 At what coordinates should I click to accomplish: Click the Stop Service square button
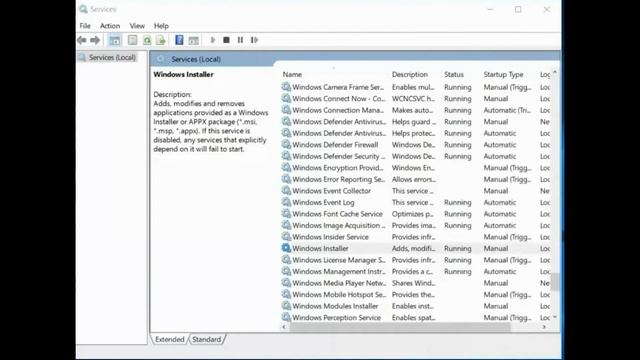(226, 40)
